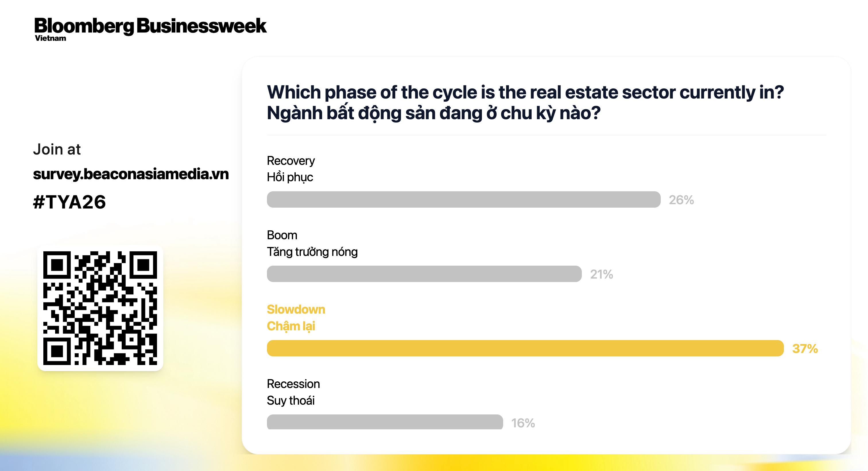Click the Recession option label
The image size is (868, 471).
point(293,384)
